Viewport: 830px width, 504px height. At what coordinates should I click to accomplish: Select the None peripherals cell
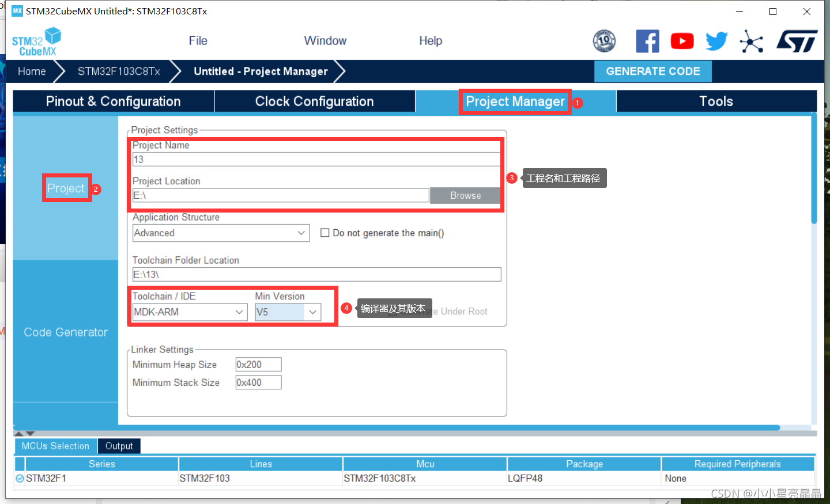[x=738, y=478]
